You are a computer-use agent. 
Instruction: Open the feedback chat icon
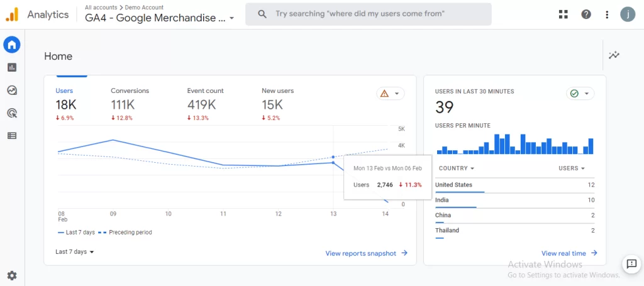point(631,264)
